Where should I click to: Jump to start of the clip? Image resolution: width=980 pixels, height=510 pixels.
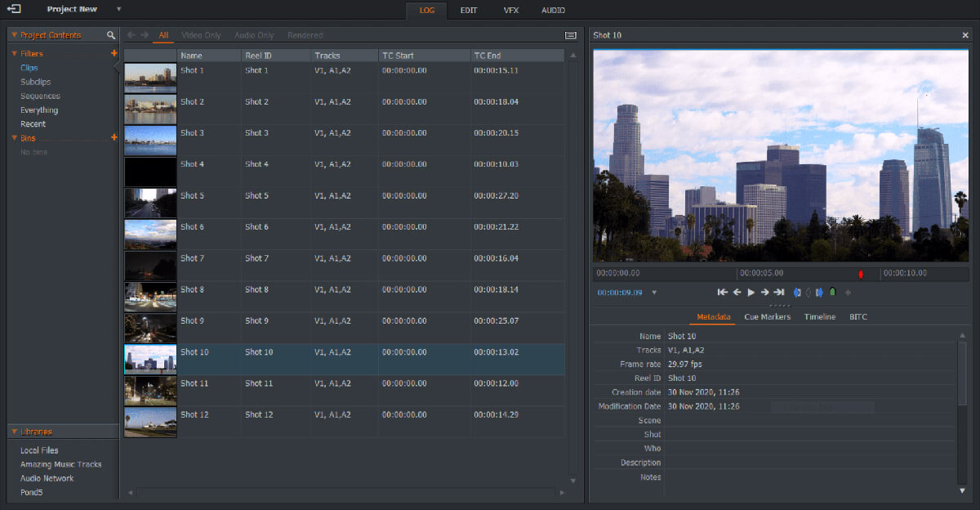tap(722, 293)
